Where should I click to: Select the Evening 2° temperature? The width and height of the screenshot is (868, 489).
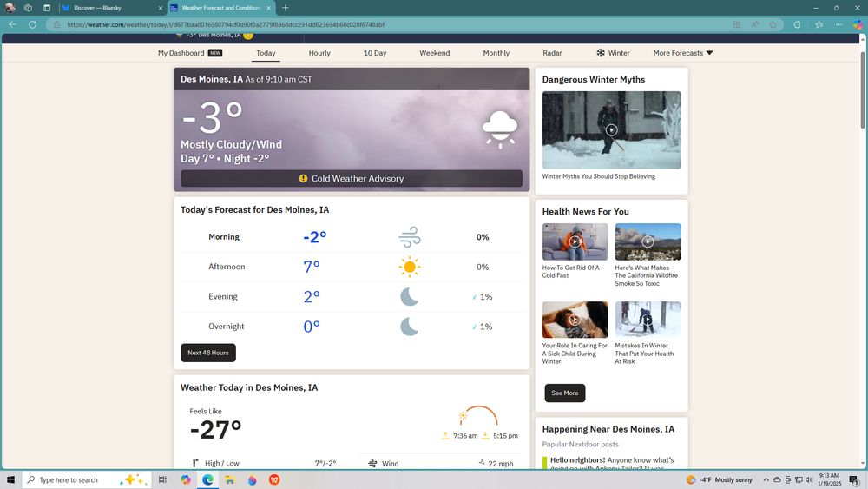tap(312, 297)
